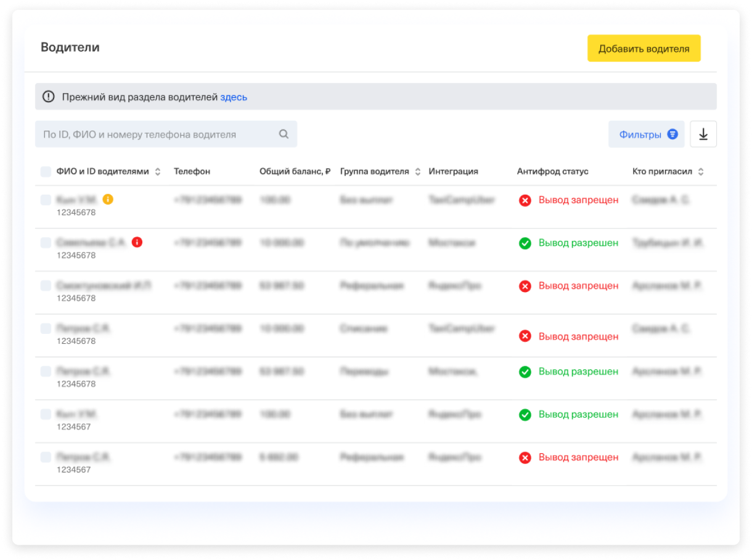Click green checkmark status icon in second row
The height and width of the screenshot is (560, 752).
pos(525,243)
